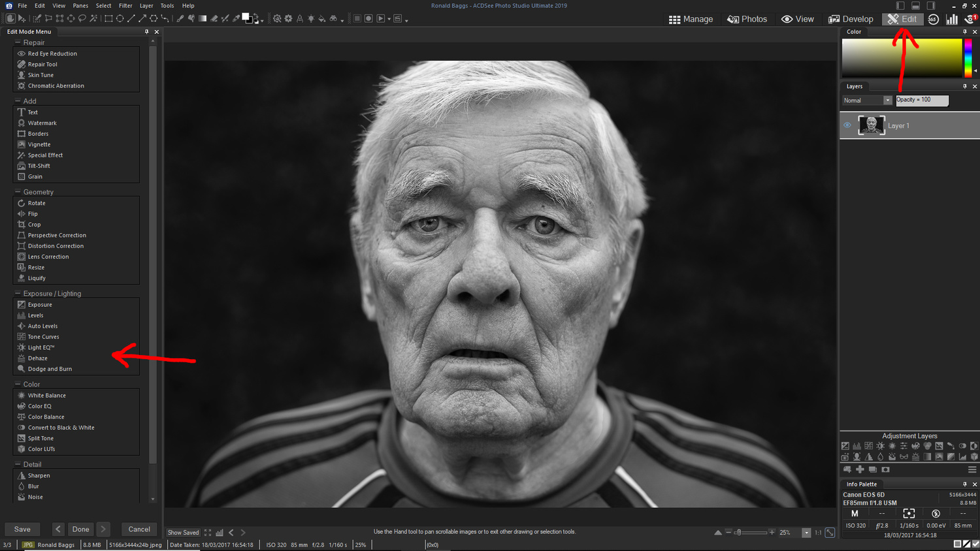Viewport: 980px width, 551px height.
Task: Open the Filter menu
Action: (125, 6)
